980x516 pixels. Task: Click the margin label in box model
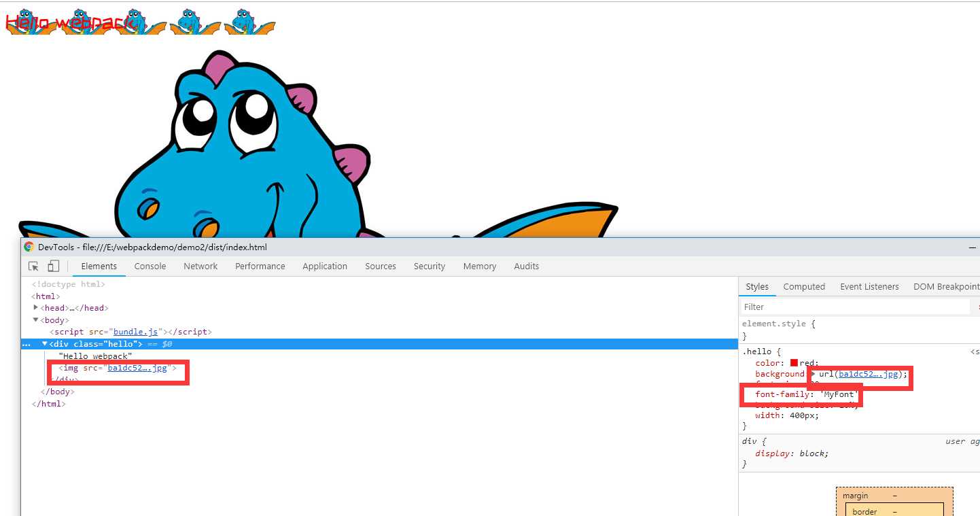point(856,496)
